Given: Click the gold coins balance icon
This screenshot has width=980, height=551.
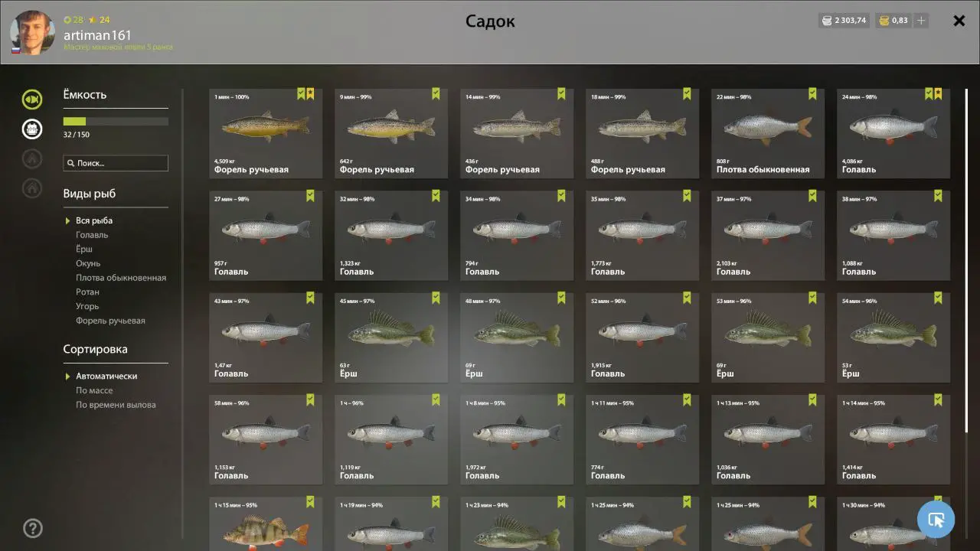Looking at the screenshot, I should pos(884,21).
